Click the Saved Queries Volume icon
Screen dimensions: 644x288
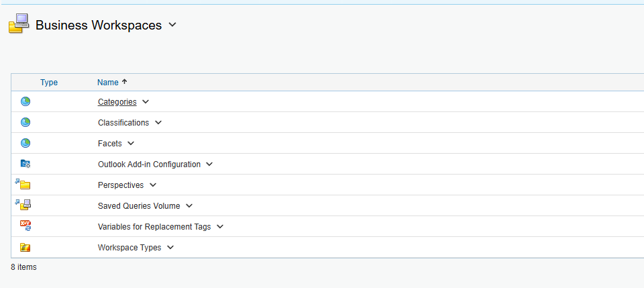[x=24, y=205]
